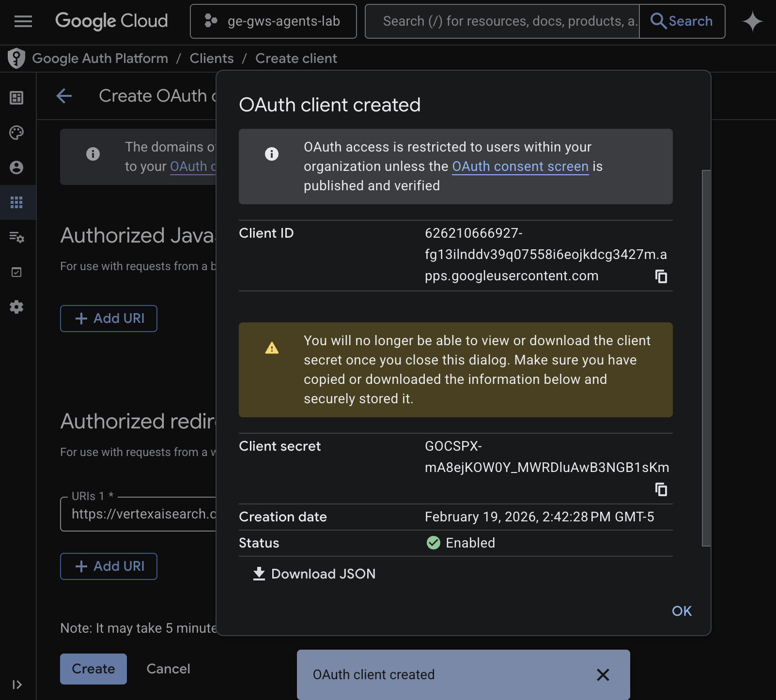
Task: Open Gemini assistant sparkle icon
Action: point(752,22)
